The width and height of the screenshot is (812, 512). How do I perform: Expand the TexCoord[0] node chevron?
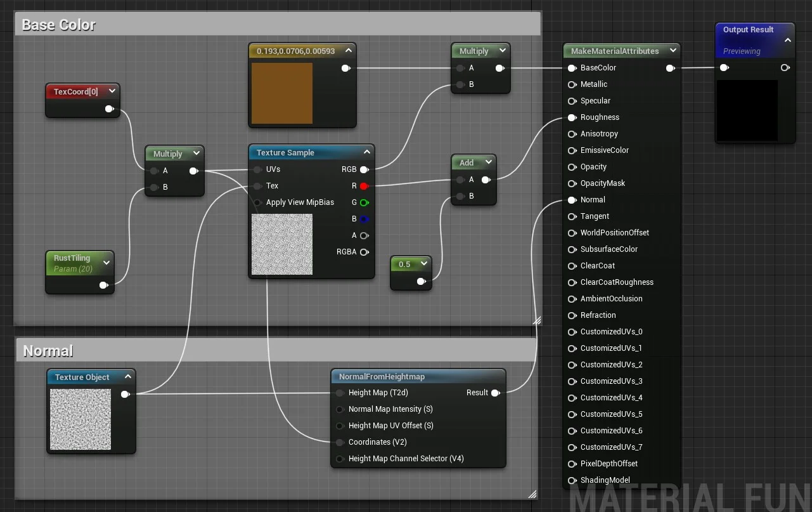coord(111,91)
